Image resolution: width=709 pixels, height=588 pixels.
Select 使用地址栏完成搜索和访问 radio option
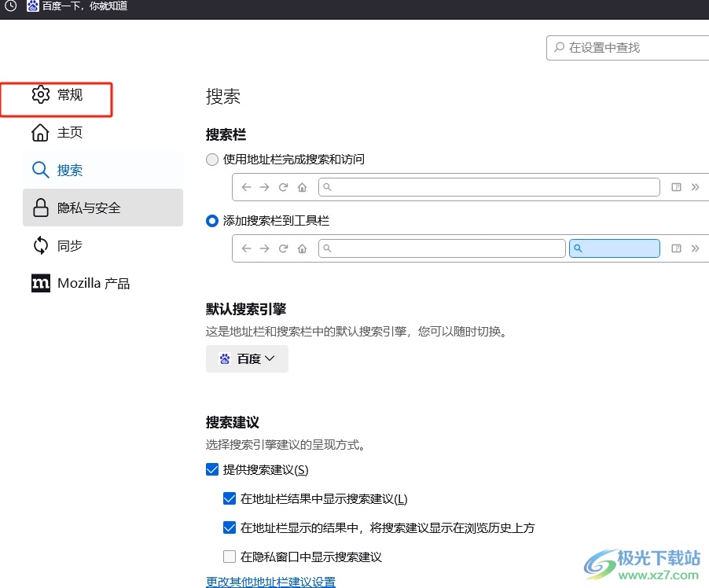pos(212,160)
